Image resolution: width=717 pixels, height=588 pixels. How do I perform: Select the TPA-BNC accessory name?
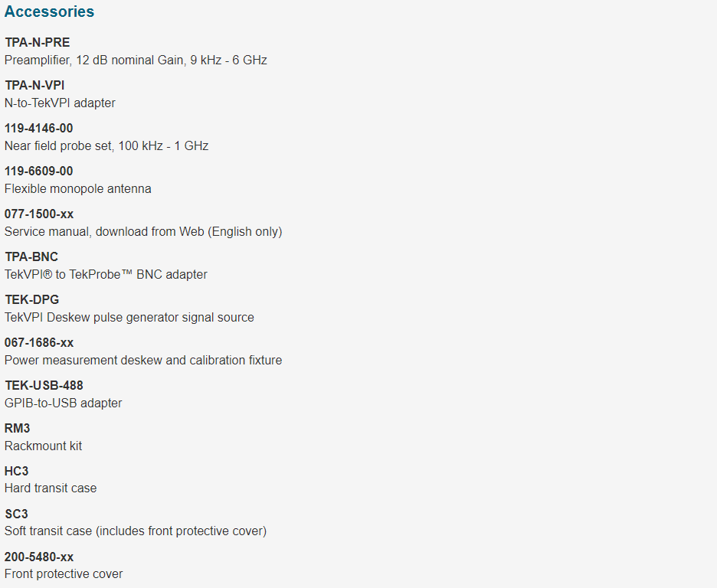pyautogui.click(x=31, y=256)
